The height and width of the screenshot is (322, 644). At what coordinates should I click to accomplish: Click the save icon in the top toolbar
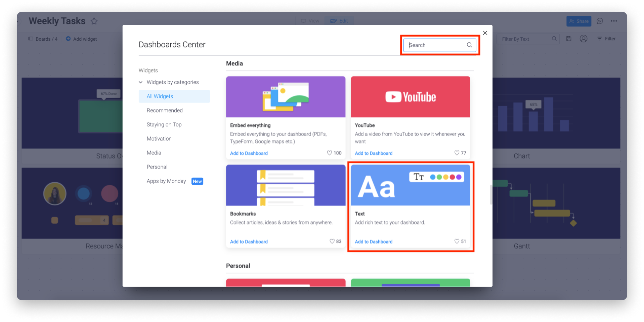point(569,38)
